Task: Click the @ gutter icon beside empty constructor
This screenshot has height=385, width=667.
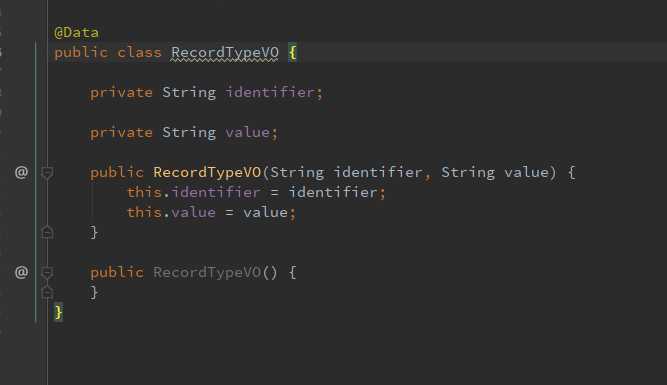Action: (x=21, y=272)
